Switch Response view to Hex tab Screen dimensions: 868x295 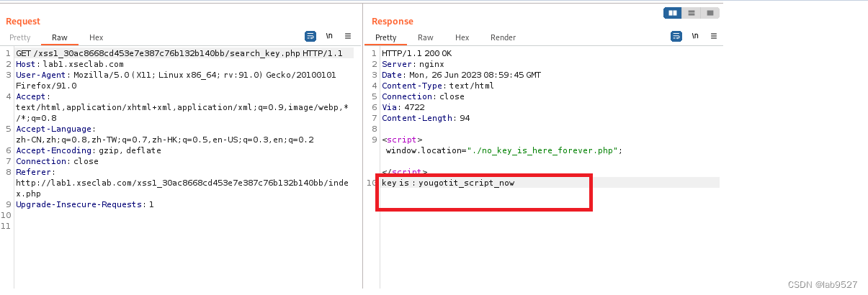pyautogui.click(x=462, y=37)
